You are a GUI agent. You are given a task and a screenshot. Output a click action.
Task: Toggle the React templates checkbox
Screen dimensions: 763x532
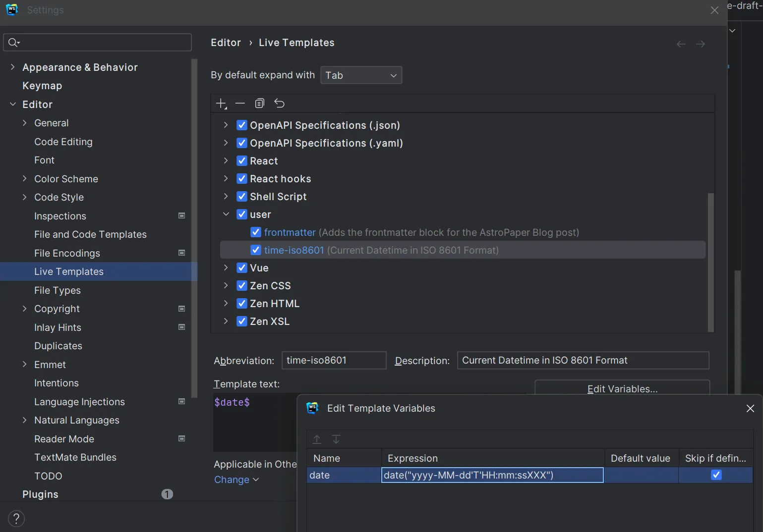242,161
